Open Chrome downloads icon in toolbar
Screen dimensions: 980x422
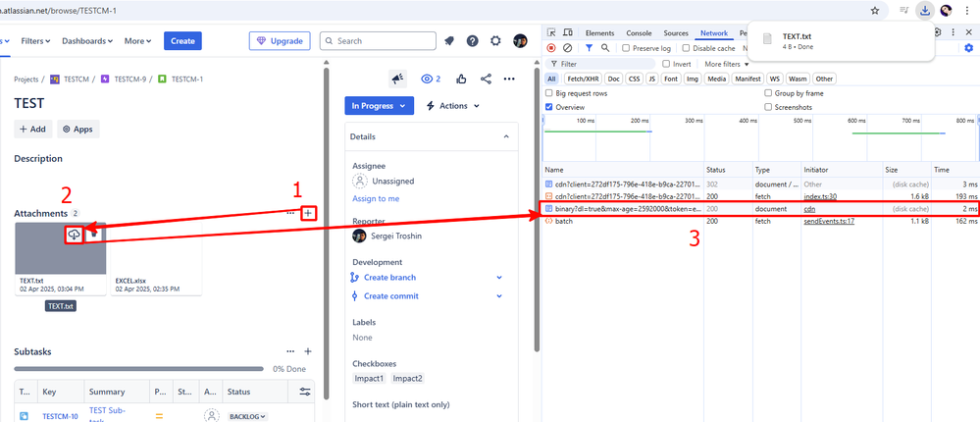pos(924,10)
